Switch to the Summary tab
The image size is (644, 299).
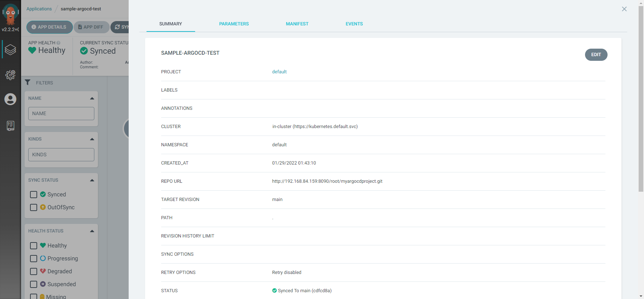tap(170, 24)
